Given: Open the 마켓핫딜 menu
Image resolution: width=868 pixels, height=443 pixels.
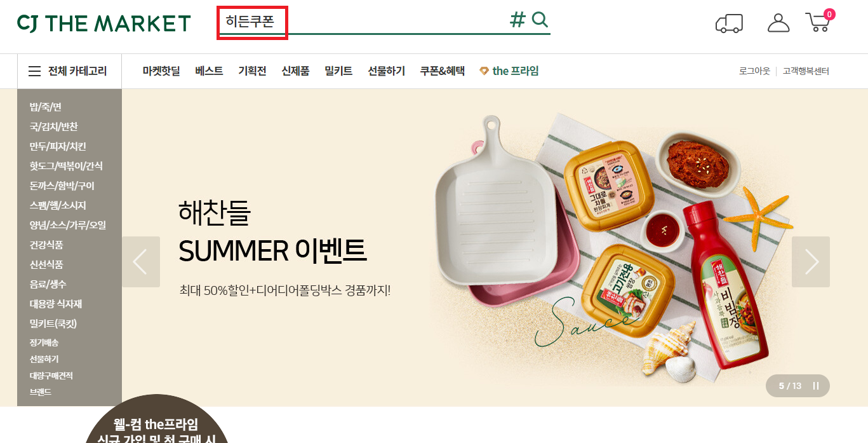Looking at the screenshot, I should 161,71.
